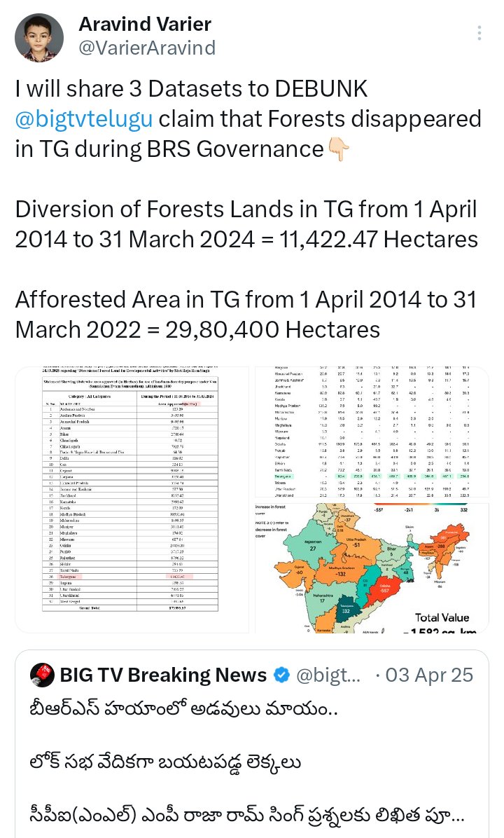This screenshot has width=504, height=838.
Task: Open the @VarierAravind handle
Action: click(147, 48)
